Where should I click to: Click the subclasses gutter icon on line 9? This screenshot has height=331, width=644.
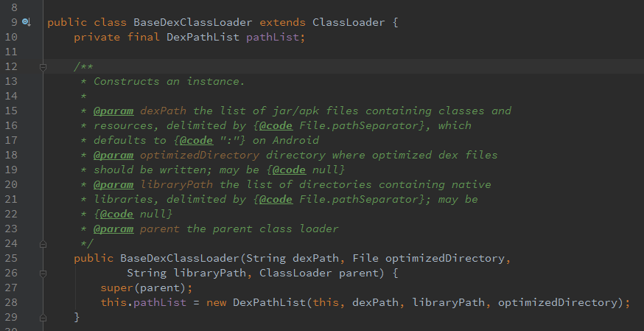(x=27, y=22)
